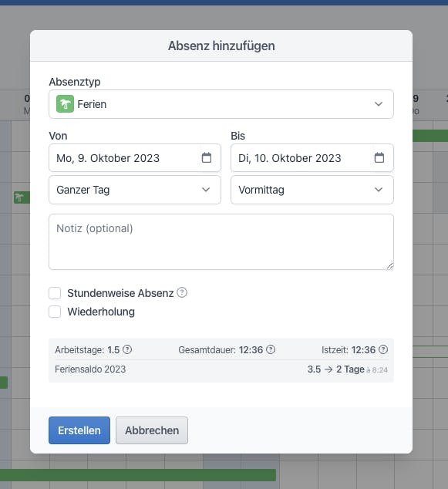Click the notes textarea resize handle

click(389, 265)
